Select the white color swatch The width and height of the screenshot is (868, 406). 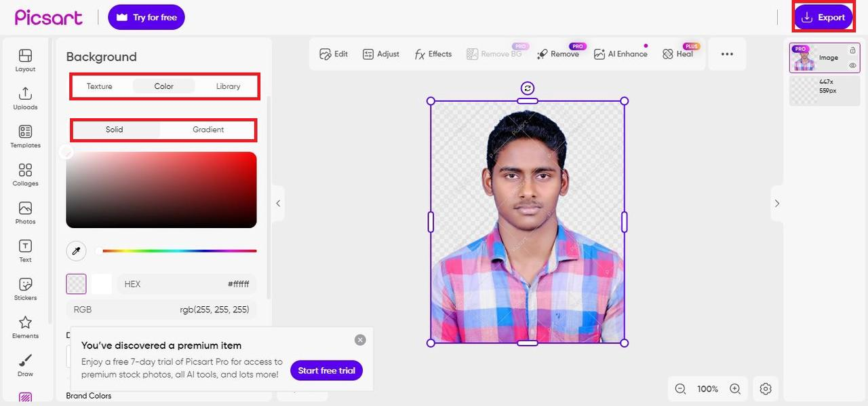coord(102,284)
